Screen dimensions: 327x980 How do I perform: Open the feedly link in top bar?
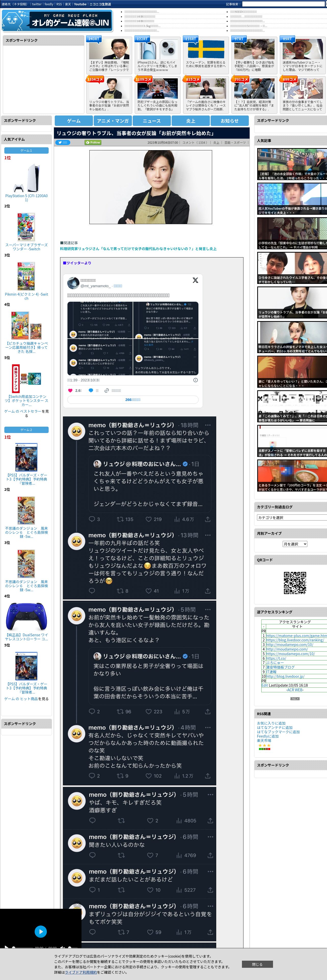pos(49,4)
